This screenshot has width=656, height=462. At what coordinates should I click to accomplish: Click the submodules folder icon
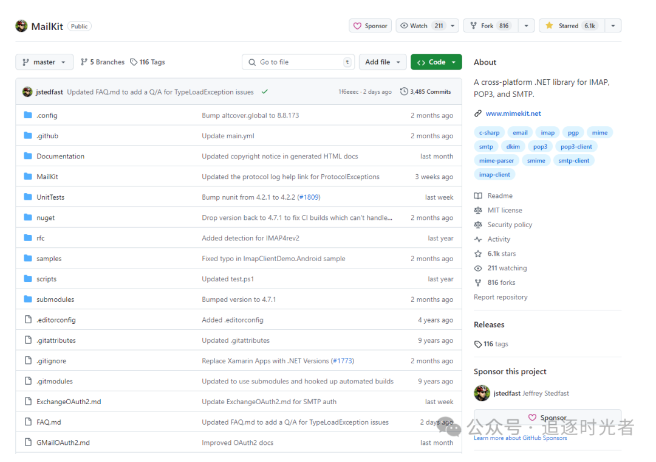pyautogui.click(x=28, y=299)
